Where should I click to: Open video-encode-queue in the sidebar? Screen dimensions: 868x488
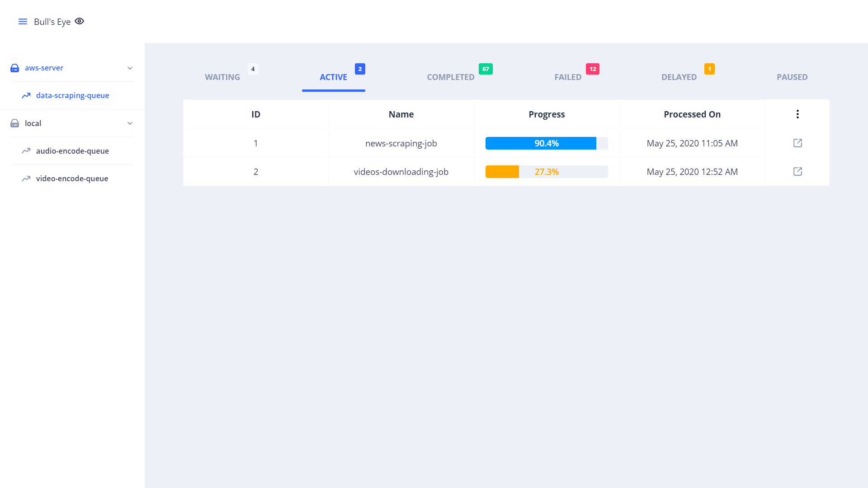pyautogui.click(x=72, y=178)
